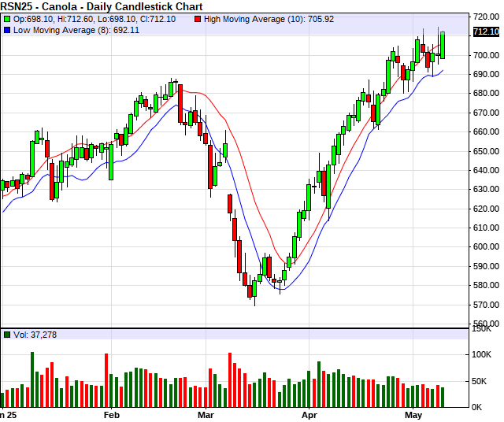Click the green OHLC legend square
Image resolution: width=504 pixels, height=422 pixels.
tap(7, 18)
